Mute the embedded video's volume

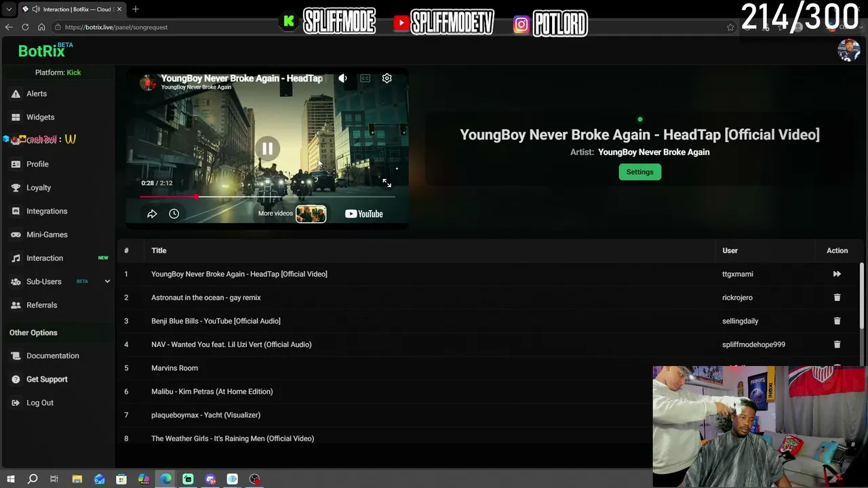(x=342, y=79)
